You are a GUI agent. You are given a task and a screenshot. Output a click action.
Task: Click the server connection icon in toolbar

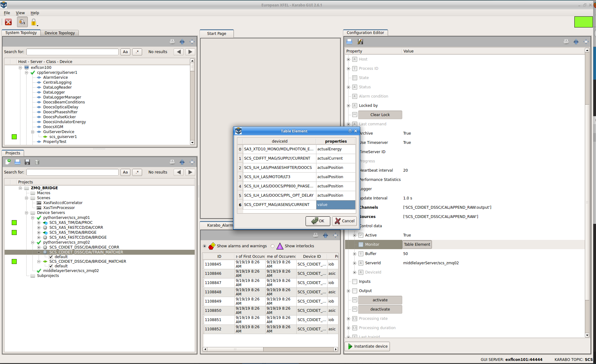pos(22,22)
